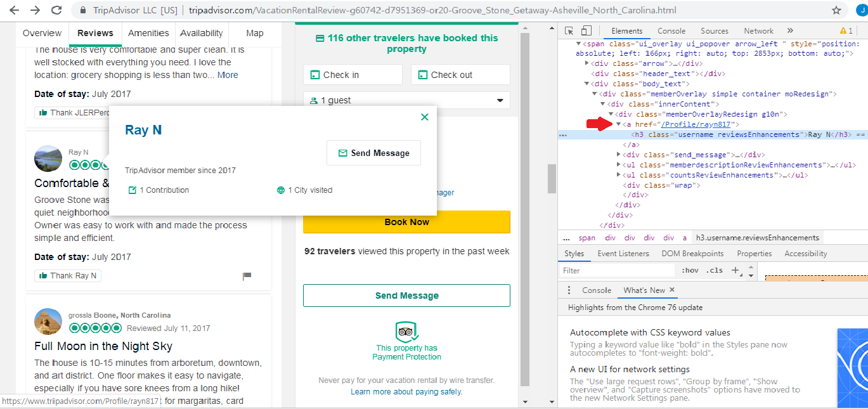Click Thank Ray N button
Image resolution: width=868 pixels, height=409 pixels.
[68, 276]
